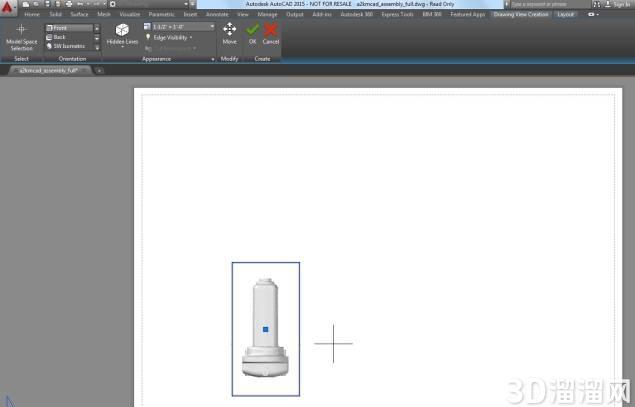Switch to the Featured Apps ribbon tab
This screenshot has width=635, height=407.
pos(468,14)
